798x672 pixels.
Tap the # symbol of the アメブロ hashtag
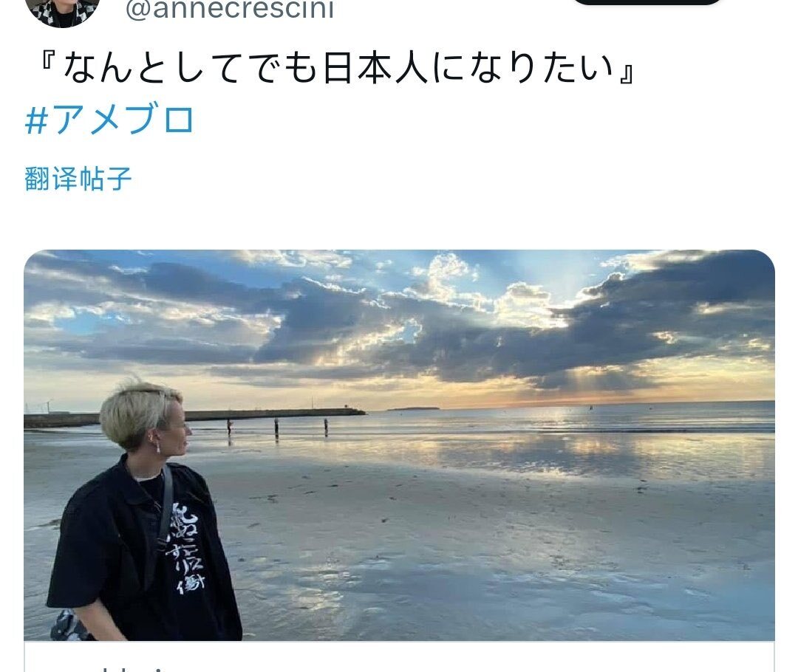pos(37,121)
